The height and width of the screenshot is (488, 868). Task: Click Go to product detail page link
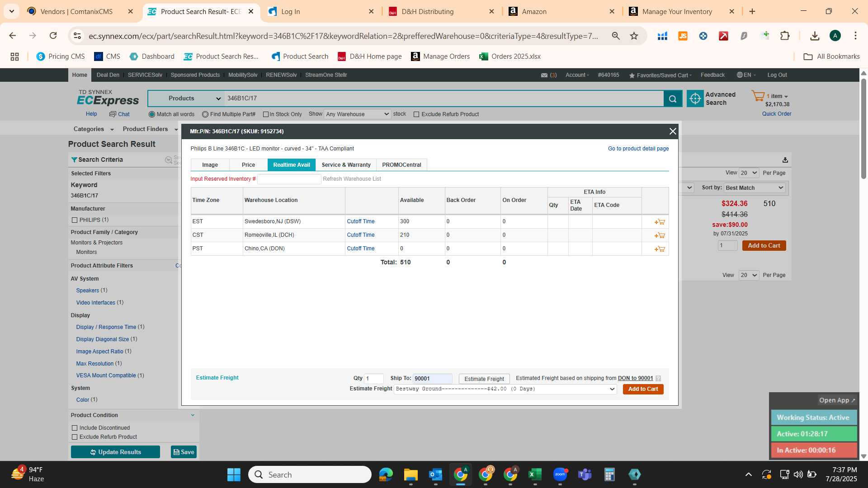[638, 149]
